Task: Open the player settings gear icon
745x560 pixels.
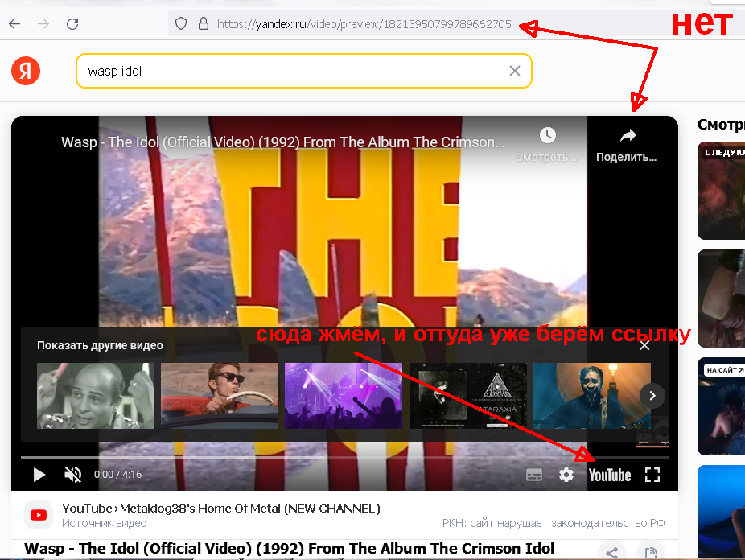Action: pyautogui.click(x=566, y=475)
